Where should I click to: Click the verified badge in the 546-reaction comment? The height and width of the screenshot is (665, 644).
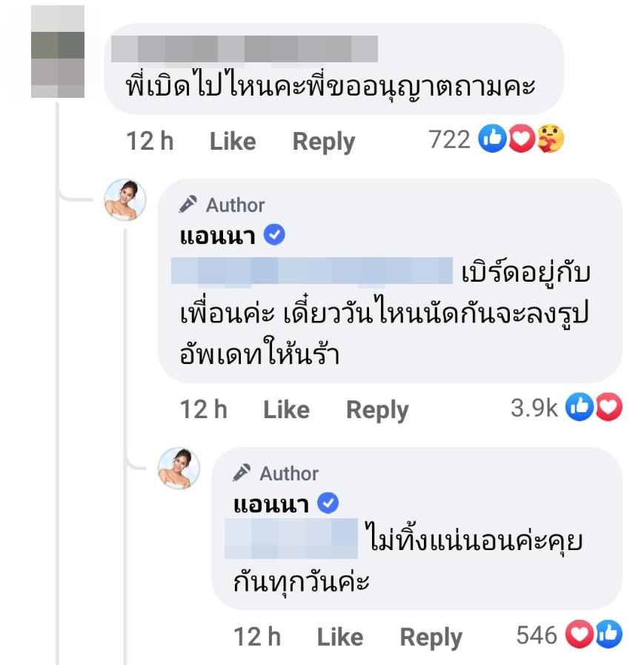click(x=328, y=504)
